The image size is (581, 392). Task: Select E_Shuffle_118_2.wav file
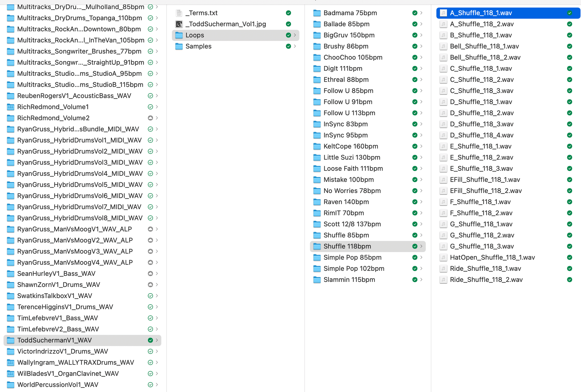click(x=508, y=158)
